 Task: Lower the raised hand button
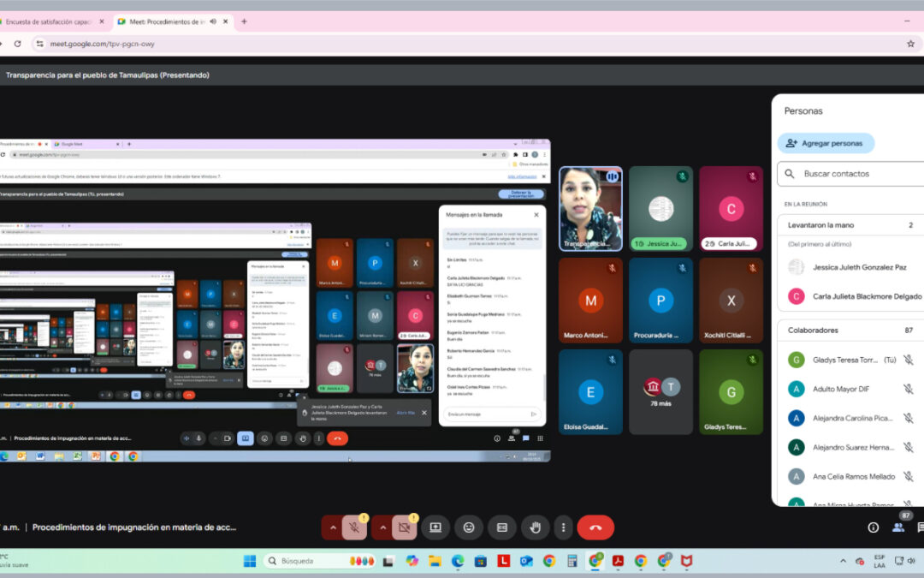536,527
